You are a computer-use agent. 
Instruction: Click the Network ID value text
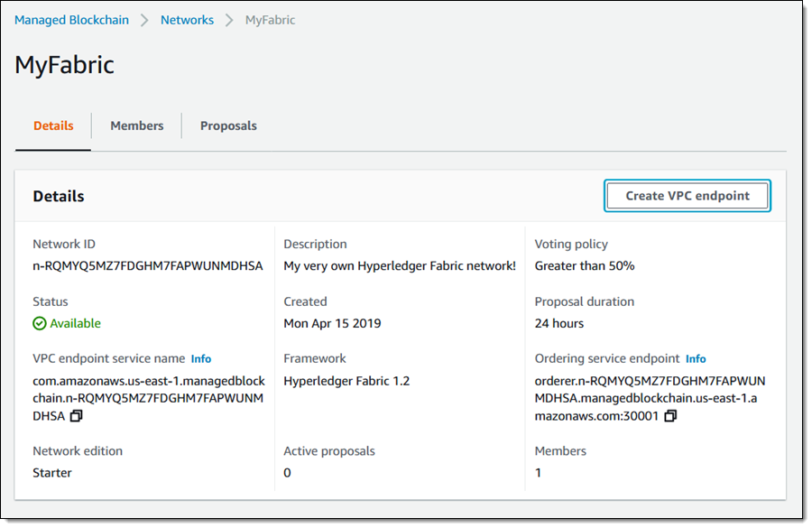[x=148, y=265]
